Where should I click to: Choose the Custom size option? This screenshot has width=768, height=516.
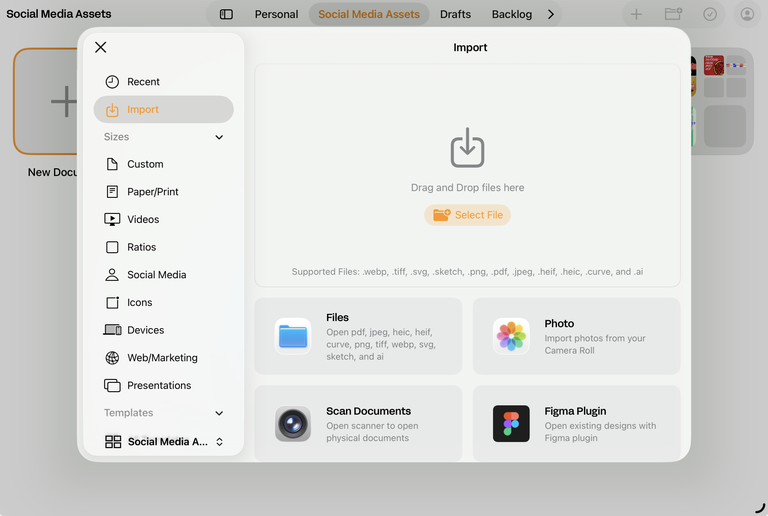(x=163, y=164)
